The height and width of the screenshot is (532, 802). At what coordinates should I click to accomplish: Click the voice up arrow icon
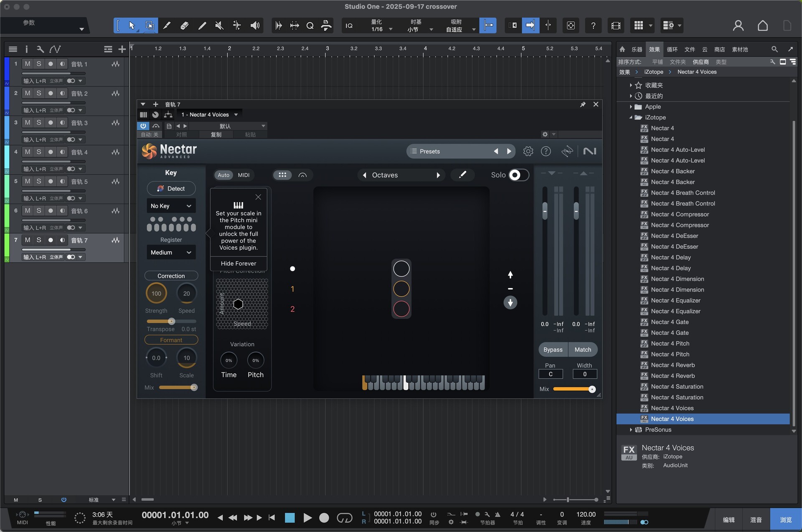pos(510,274)
